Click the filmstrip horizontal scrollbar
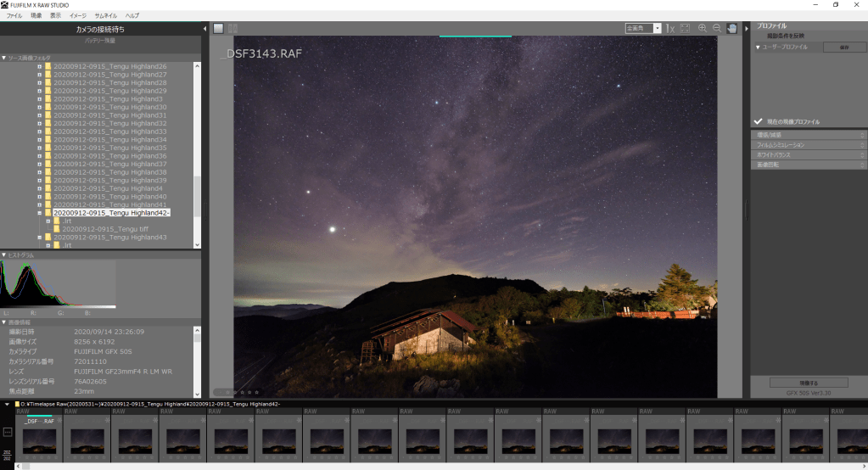Viewport: 868px width, 470px height. coord(424,466)
